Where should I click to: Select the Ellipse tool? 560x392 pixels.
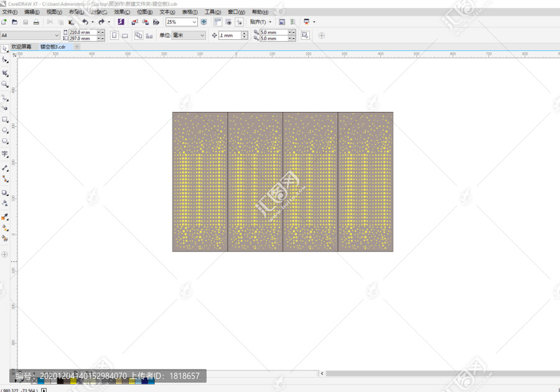[4, 131]
